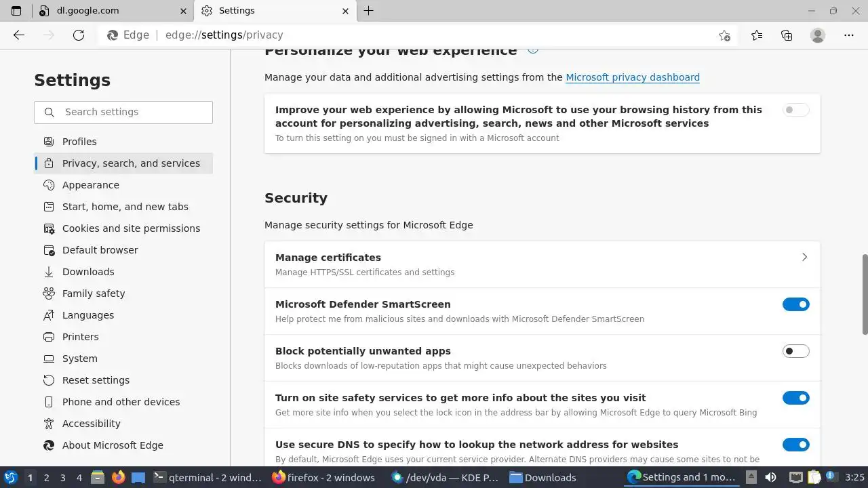Show hidden system tray icons arrow

[751, 477]
